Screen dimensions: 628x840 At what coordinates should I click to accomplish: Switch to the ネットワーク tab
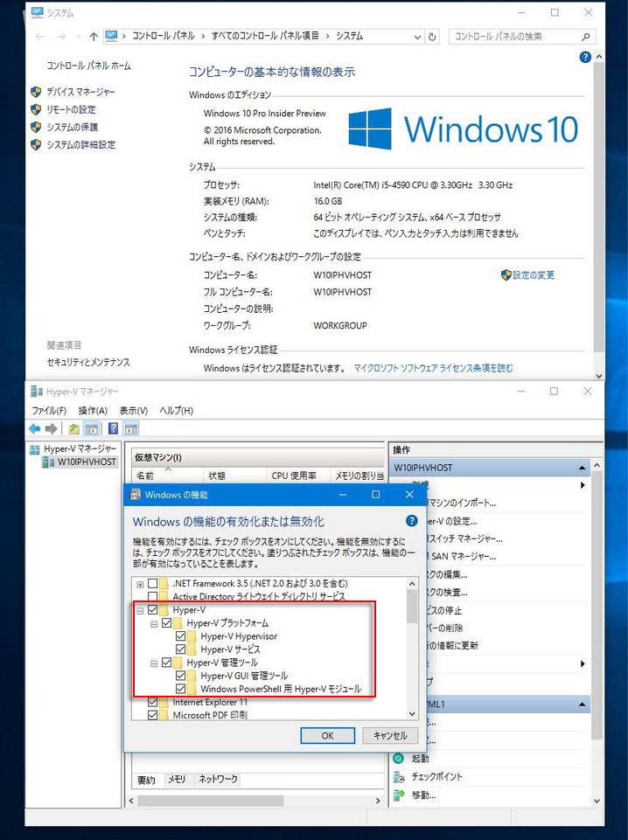tap(218, 780)
